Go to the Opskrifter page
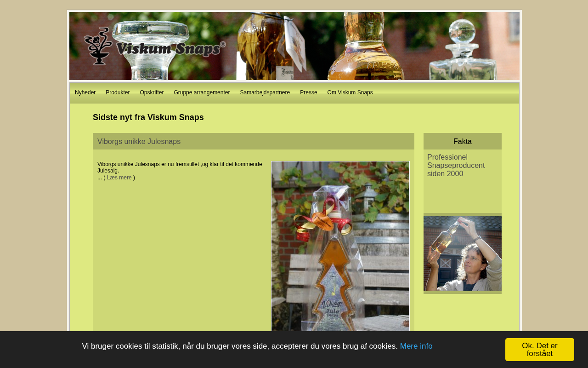The width and height of the screenshot is (588, 368). [152, 92]
